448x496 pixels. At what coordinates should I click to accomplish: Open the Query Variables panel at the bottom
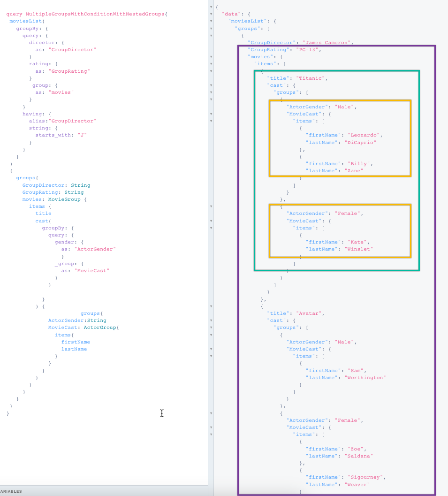11,491
